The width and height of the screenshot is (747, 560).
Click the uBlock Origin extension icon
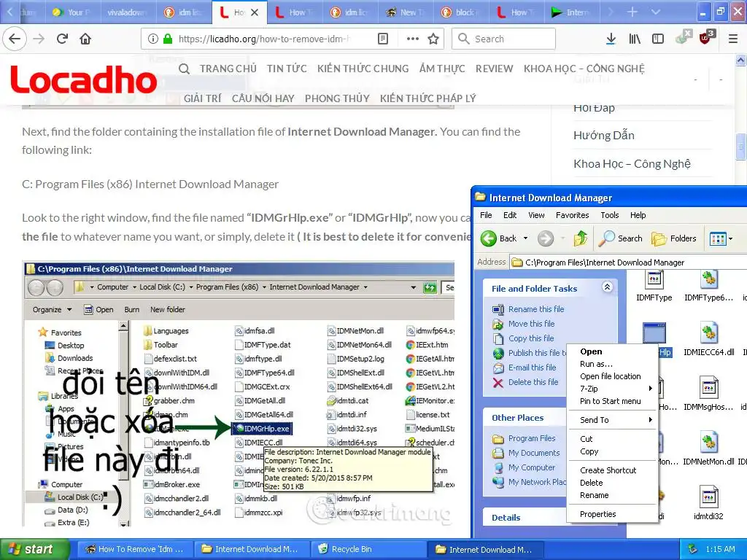pyautogui.click(x=705, y=38)
